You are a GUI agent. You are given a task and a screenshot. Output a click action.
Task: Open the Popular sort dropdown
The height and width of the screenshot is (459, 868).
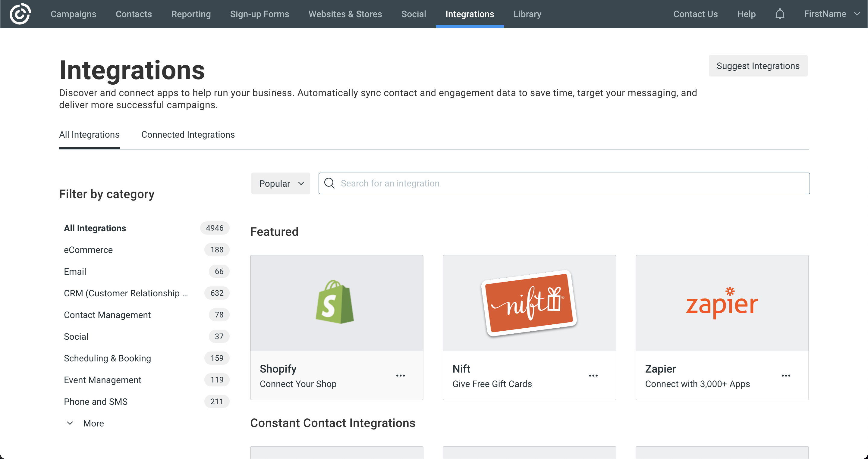point(280,183)
